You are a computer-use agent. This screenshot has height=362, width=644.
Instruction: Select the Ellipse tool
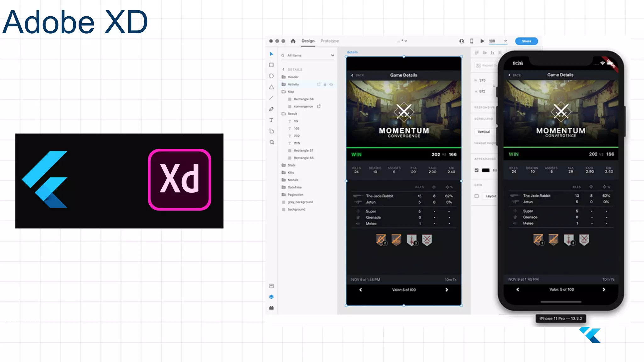pyautogui.click(x=271, y=76)
